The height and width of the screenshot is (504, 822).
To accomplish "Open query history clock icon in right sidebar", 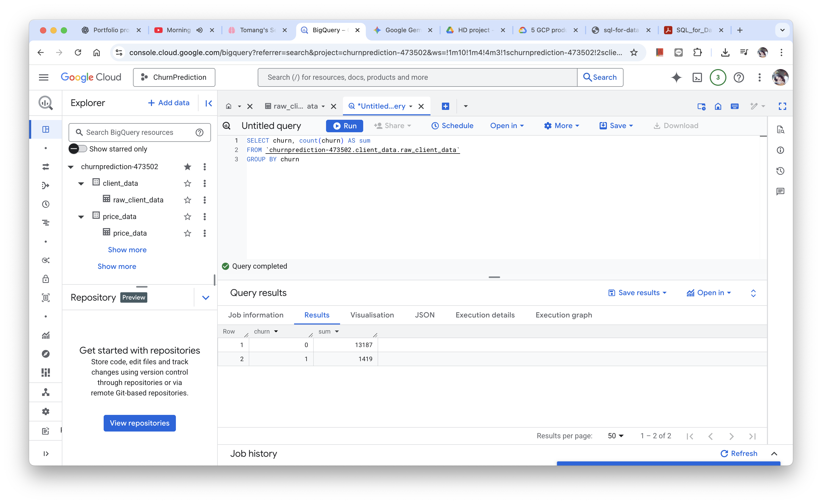I will (780, 171).
